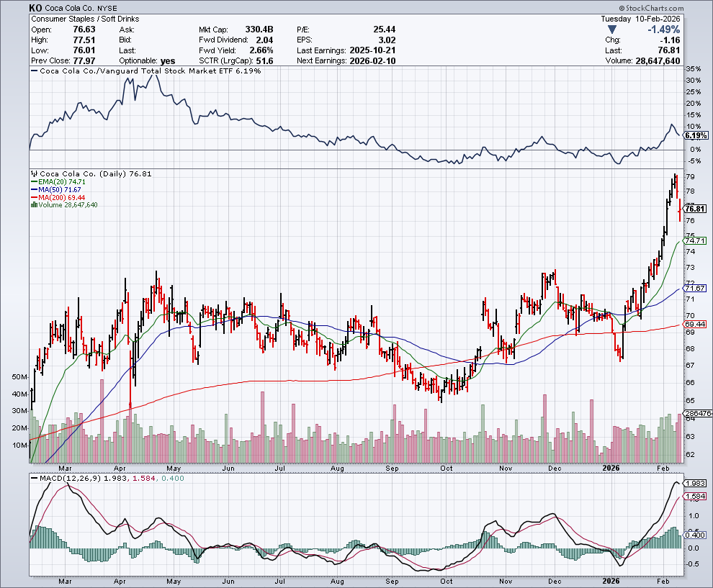Image resolution: width=713 pixels, height=588 pixels.
Task: Click the 1.983 MACD value axis tag
Action: (x=695, y=483)
